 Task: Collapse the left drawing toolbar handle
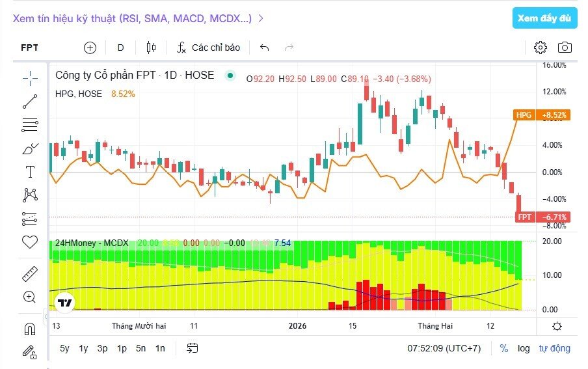click(46, 316)
